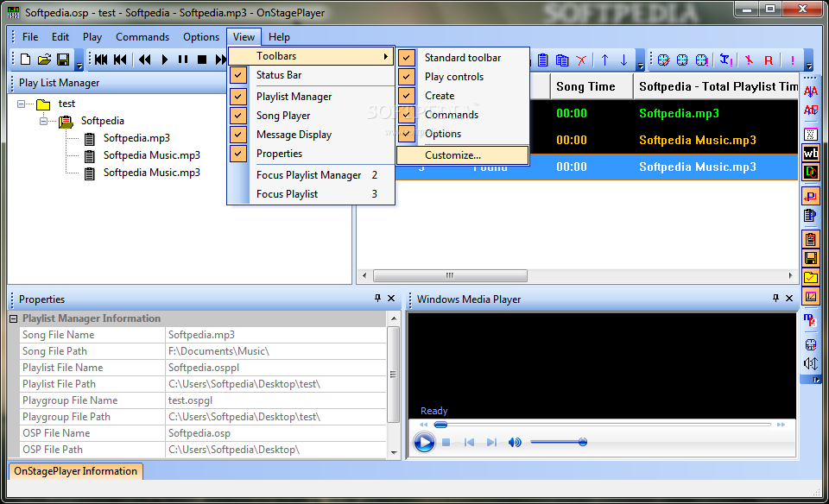This screenshot has height=504, width=829.
Task: Click the orange floppy disk sidebar icon
Action: click(811, 258)
